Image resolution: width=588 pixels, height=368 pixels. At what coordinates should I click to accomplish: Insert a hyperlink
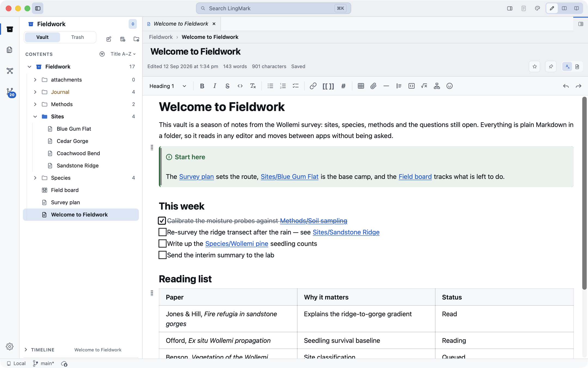tap(313, 86)
